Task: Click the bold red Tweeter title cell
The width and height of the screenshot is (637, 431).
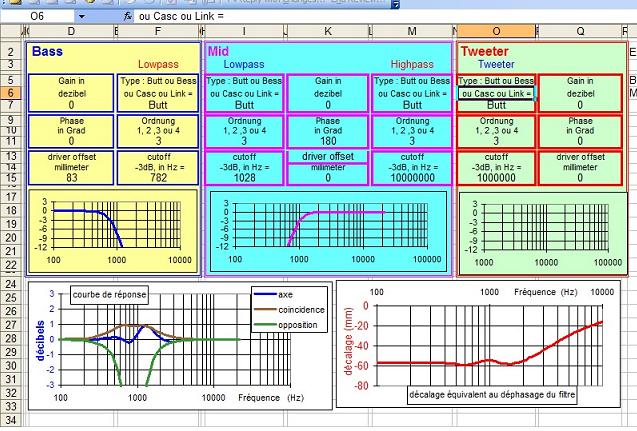Action: (485, 52)
